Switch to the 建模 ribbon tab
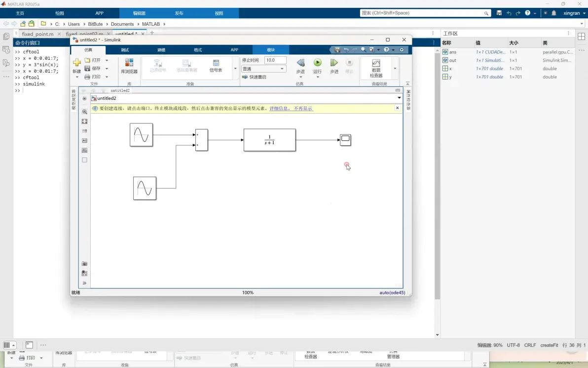This screenshot has width=588, height=368. click(x=161, y=50)
